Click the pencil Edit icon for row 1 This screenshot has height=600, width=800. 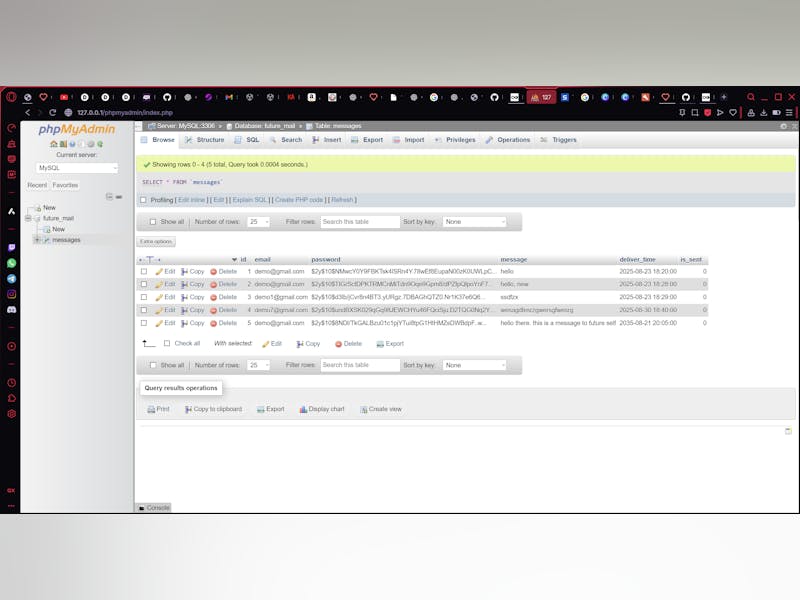[x=159, y=271]
